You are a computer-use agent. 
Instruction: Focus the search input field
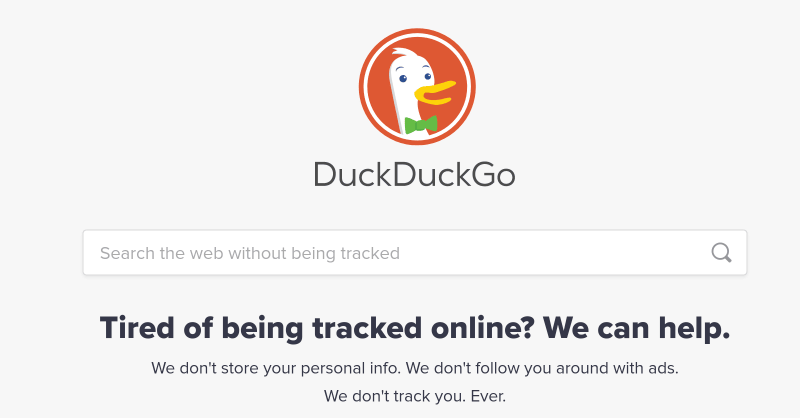pos(415,253)
